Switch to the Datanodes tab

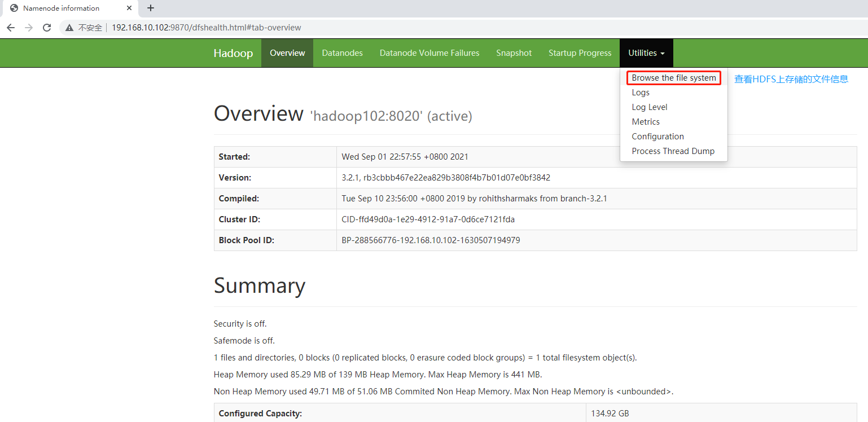342,53
